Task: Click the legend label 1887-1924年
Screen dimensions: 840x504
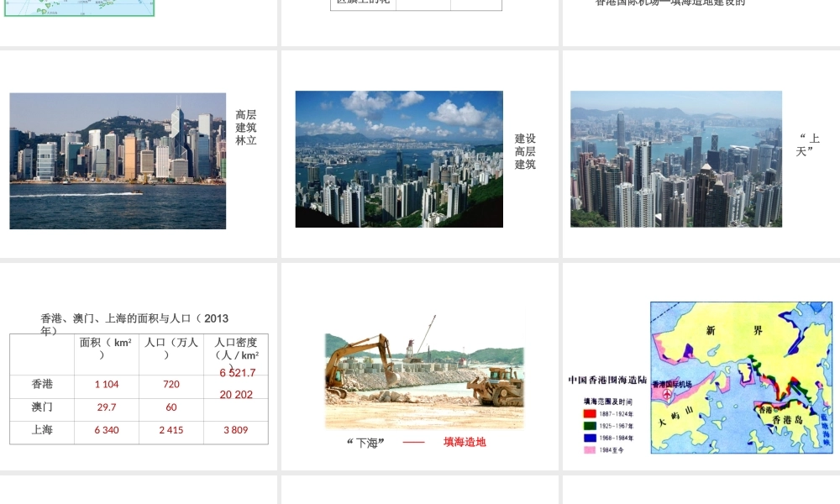Action: pos(617,414)
